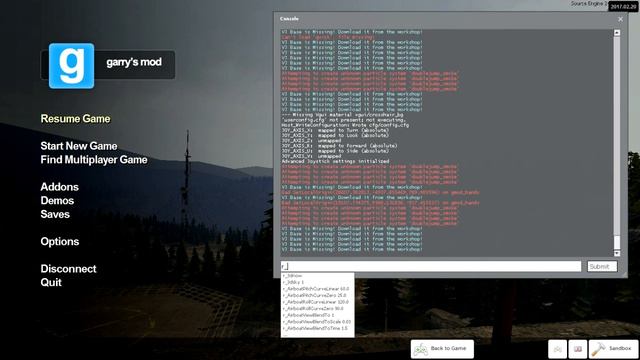
Task: Click the Sandbox gamemode button
Action: click(x=614, y=349)
